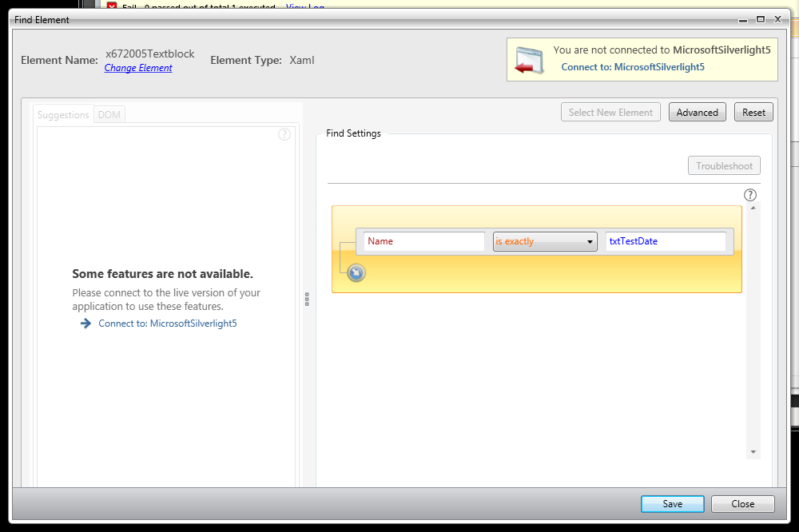Switch to the DOM tab

[109, 115]
